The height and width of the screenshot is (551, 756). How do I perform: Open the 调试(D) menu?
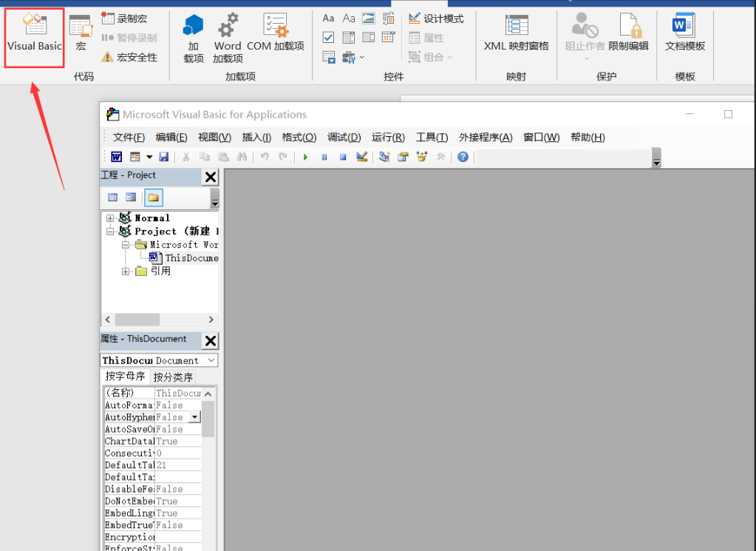coord(344,138)
